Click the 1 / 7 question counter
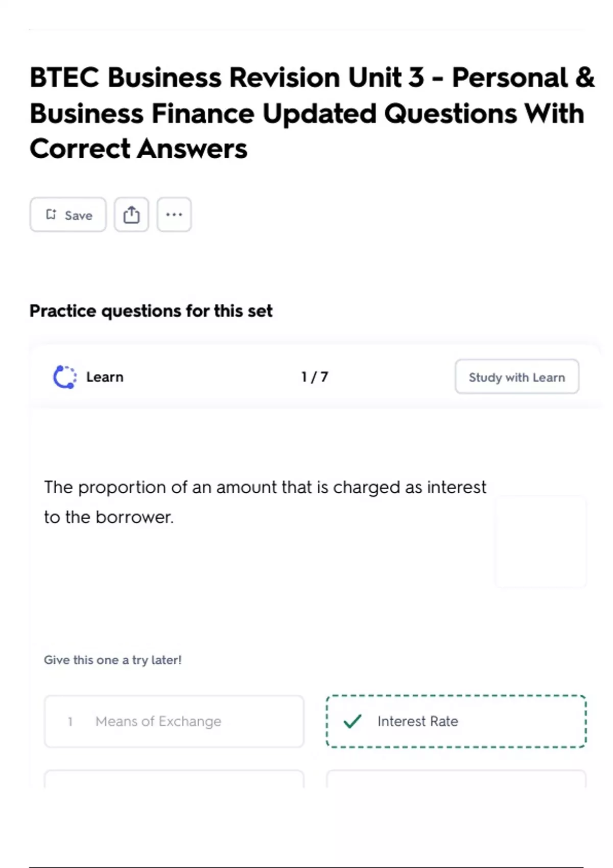The width and height of the screenshot is (613, 868). [315, 377]
